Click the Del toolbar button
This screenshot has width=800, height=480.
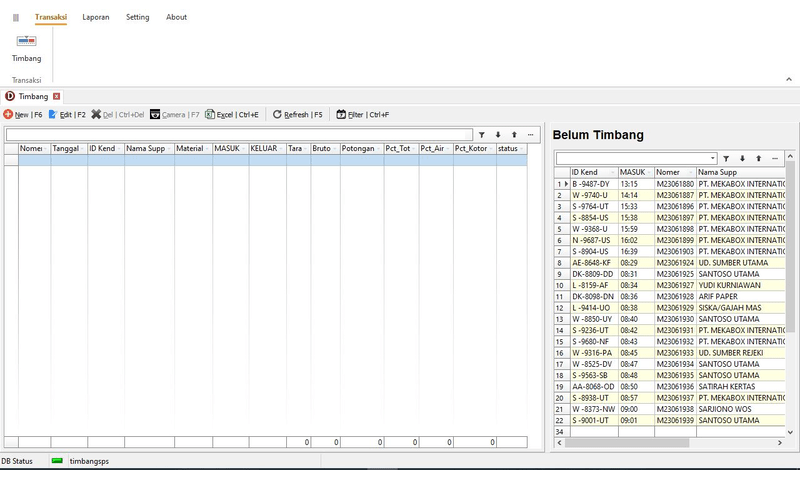click(118, 115)
